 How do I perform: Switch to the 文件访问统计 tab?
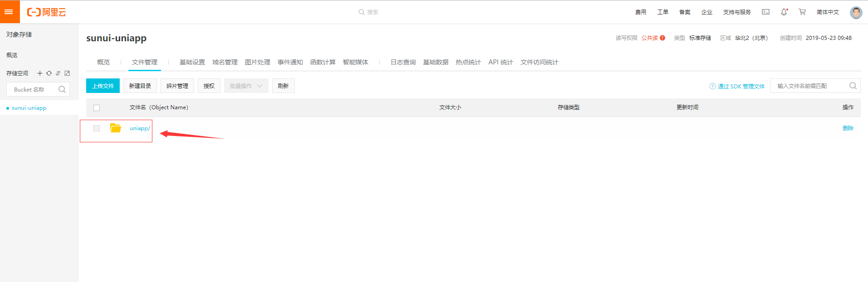pyautogui.click(x=539, y=62)
